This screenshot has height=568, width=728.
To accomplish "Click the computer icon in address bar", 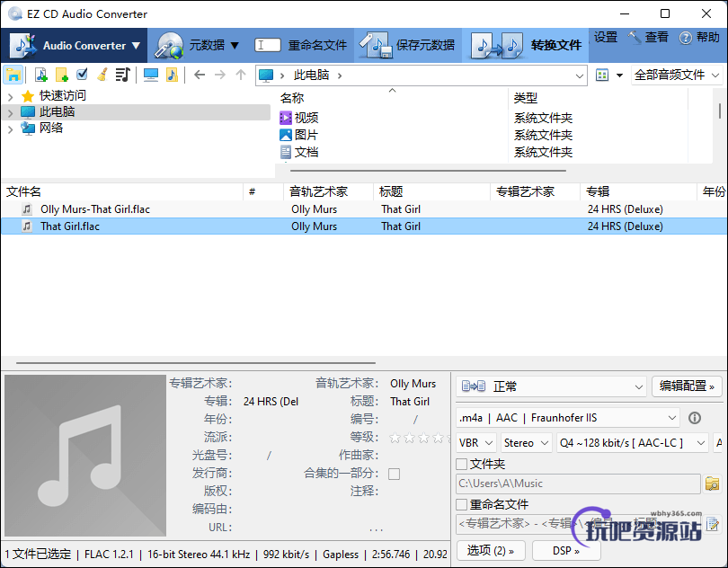I will [x=266, y=75].
